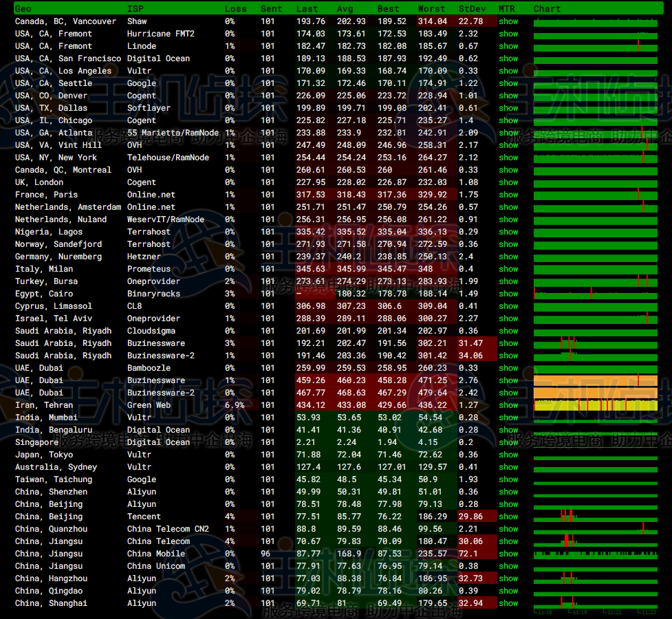This screenshot has height=619, width=672.
Task: Open MTR for Singapore Digital Ocean
Action: pos(508,442)
